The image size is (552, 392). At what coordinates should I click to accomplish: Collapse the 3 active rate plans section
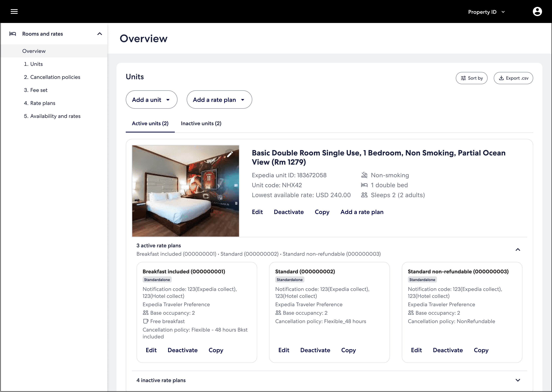coord(518,250)
